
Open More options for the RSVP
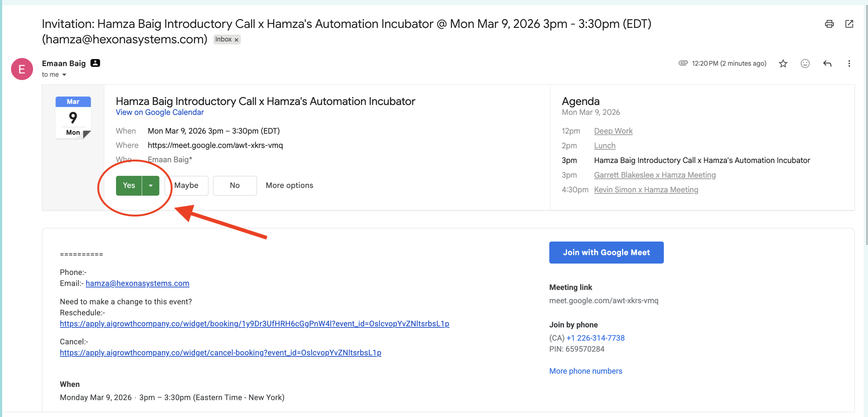click(289, 186)
